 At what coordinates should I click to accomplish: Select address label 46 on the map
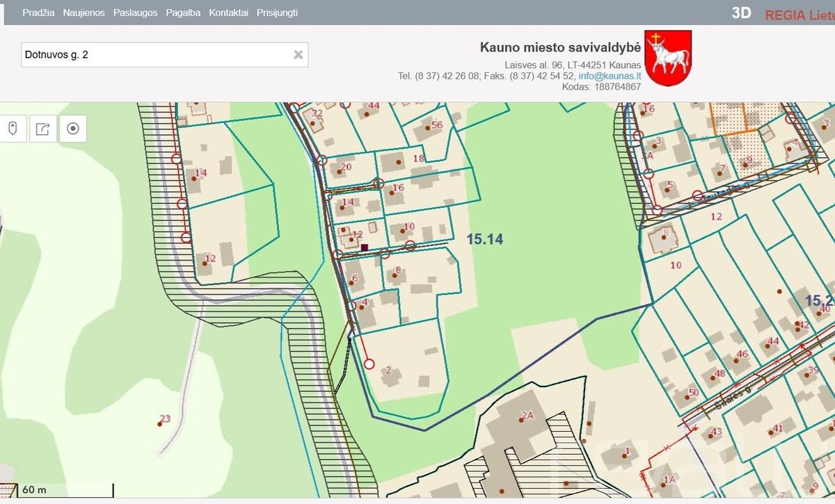742,355
